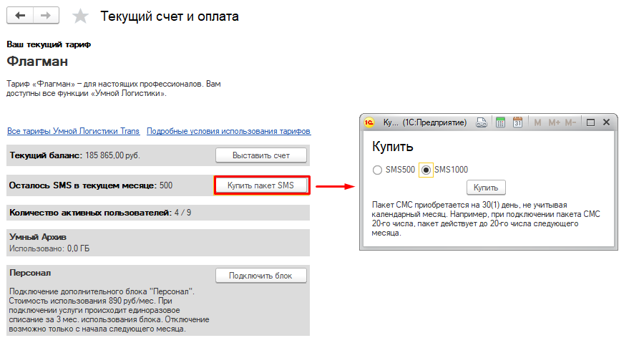Go forward with the right arrow button
Screen dimensions: 644x353
click(46, 16)
